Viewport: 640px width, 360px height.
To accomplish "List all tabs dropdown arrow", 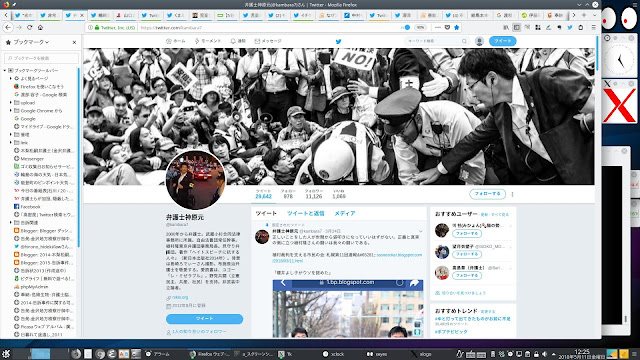I will point(594,15).
